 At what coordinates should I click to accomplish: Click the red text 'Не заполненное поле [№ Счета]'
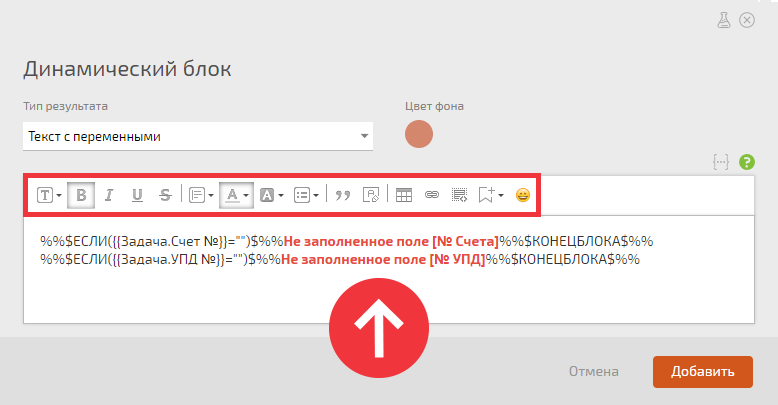pos(391,242)
